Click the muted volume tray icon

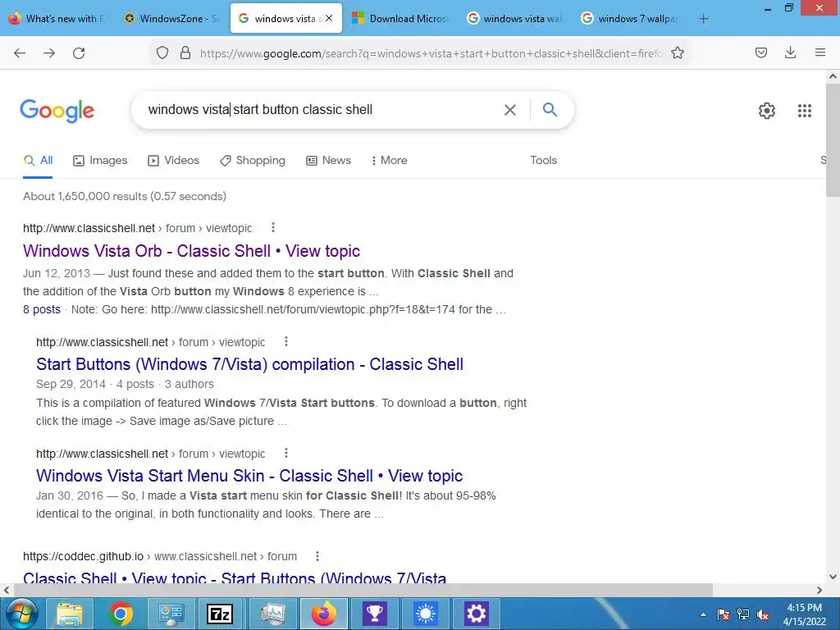coord(762,614)
